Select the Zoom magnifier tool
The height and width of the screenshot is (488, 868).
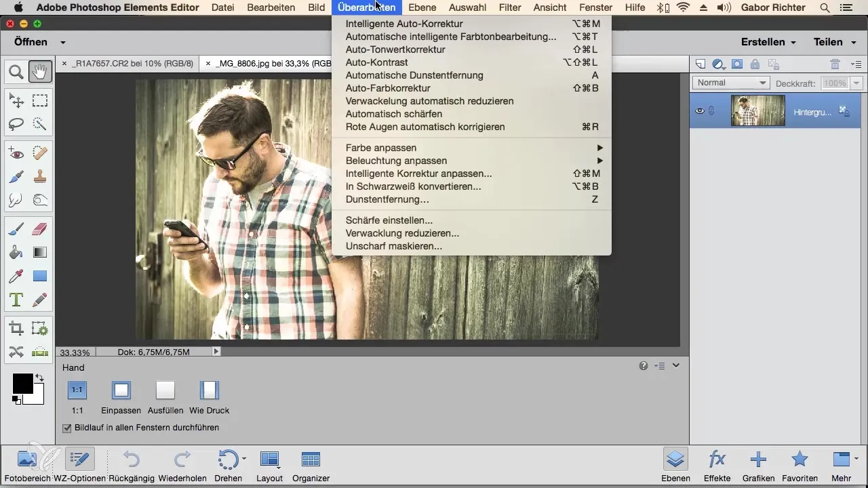16,70
